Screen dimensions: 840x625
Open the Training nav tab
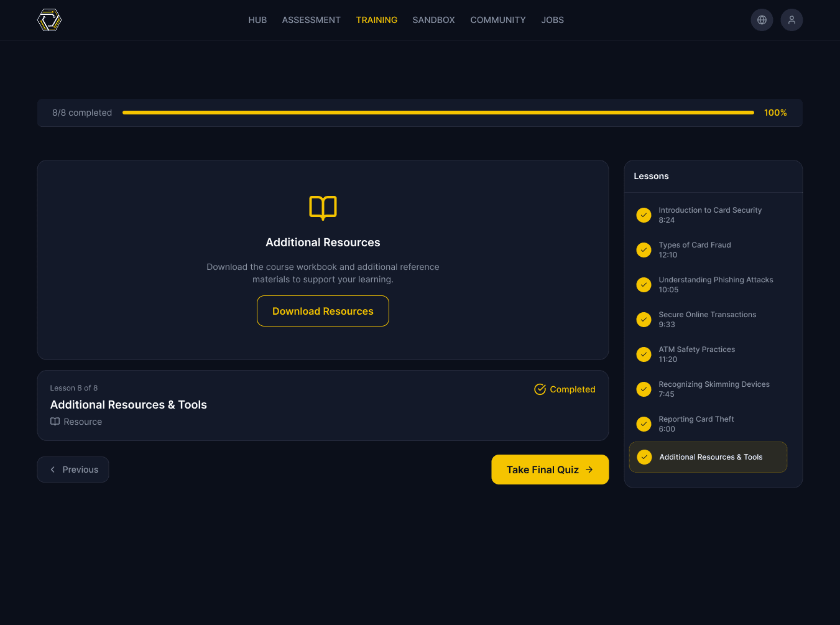pyautogui.click(x=377, y=20)
